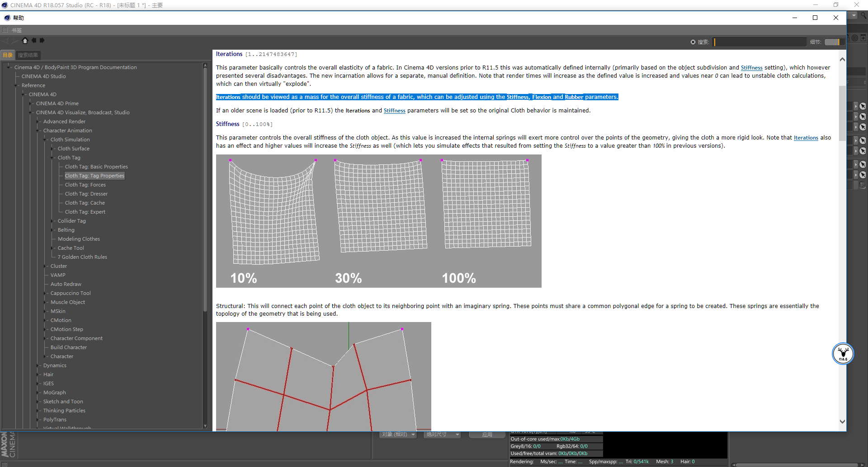Open the Modeling Clothes topic
The image size is (868, 467).
tap(79, 239)
